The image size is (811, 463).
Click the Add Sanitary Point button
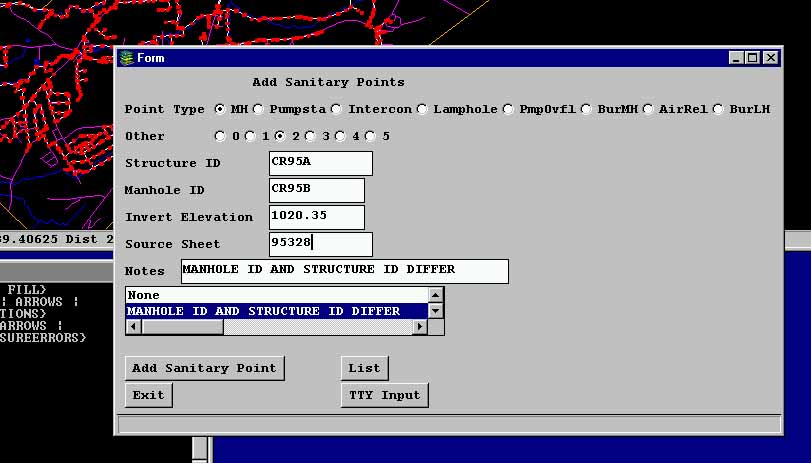(205, 368)
